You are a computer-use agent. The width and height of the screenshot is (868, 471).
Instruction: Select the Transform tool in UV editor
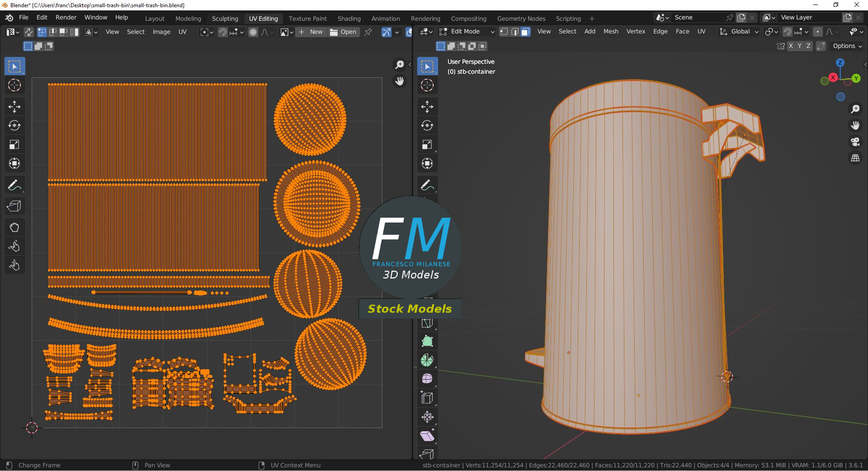pos(14,163)
